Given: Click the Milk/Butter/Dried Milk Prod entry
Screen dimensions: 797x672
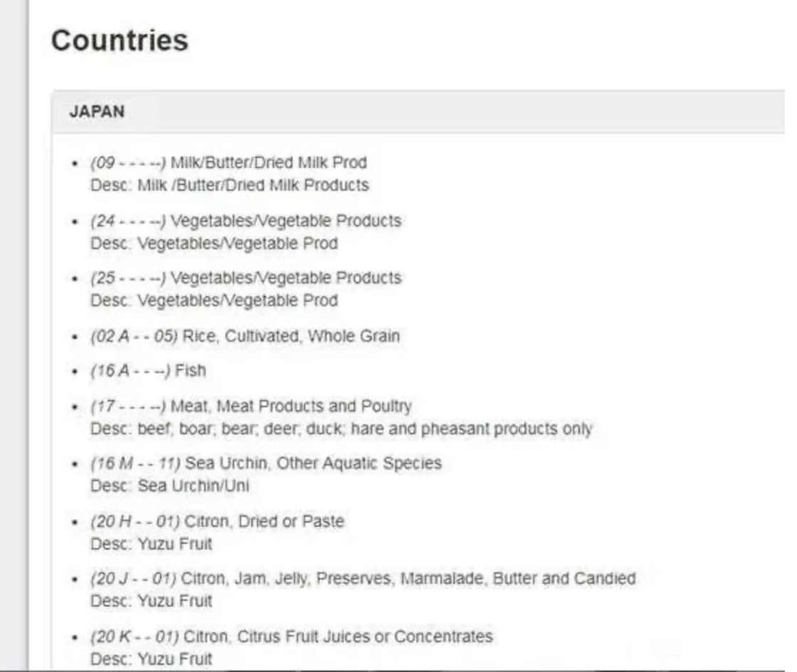Looking at the screenshot, I should [x=268, y=163].
